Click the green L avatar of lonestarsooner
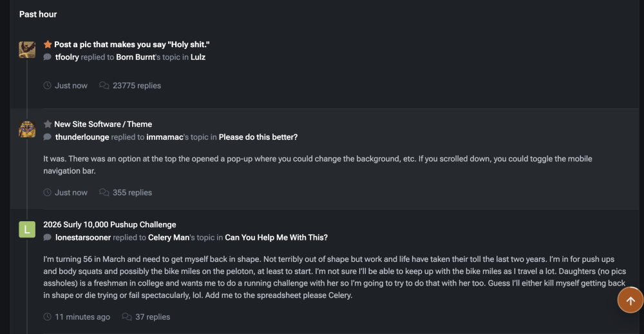Viewport: 644px width, 334px height. point(27,230)
